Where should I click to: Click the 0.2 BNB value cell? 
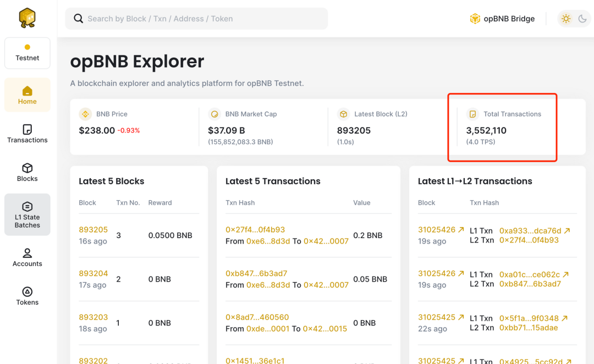click(368, 235)
